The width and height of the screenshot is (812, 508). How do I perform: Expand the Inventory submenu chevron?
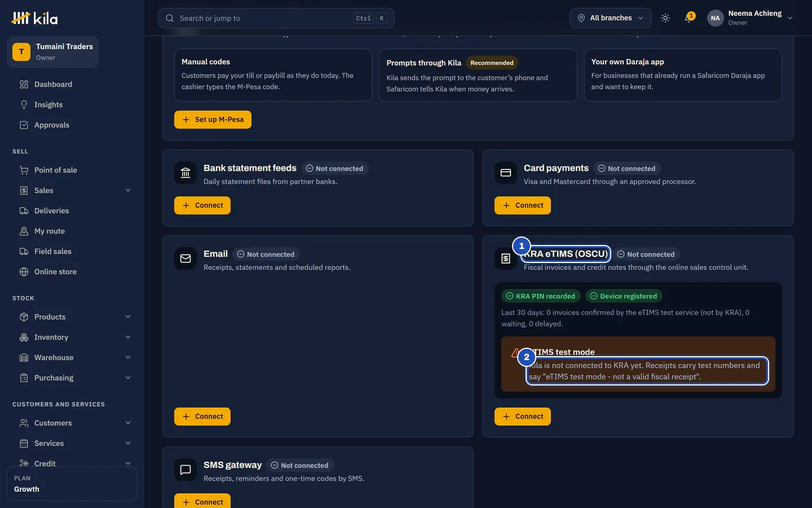point(128,338)
